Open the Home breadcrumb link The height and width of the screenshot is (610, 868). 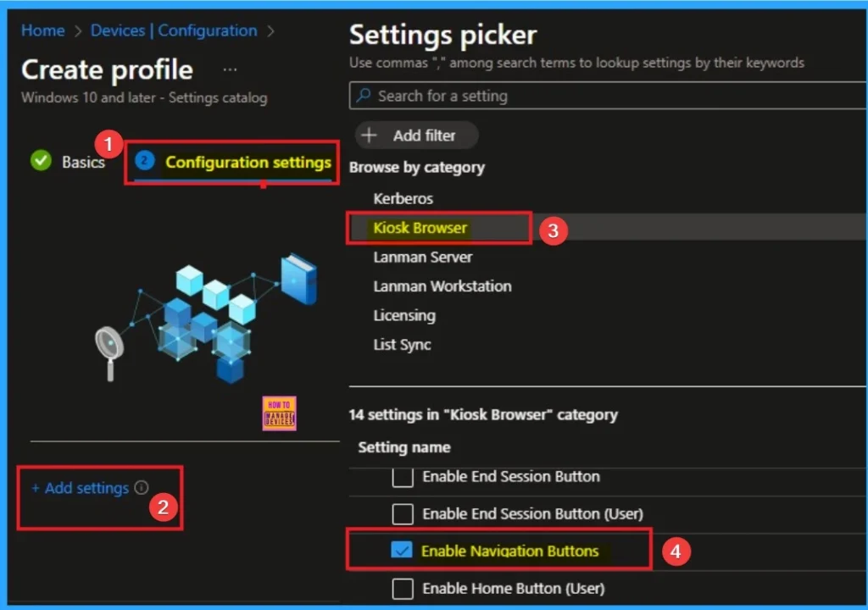click(42, 30)
